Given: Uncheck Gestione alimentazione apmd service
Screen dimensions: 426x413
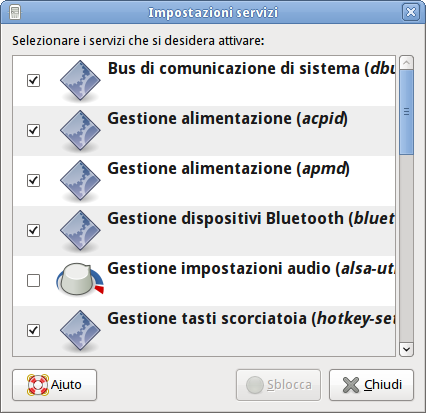Looking at the screenshot, I should pyautogui.click(x=33, y=180).
